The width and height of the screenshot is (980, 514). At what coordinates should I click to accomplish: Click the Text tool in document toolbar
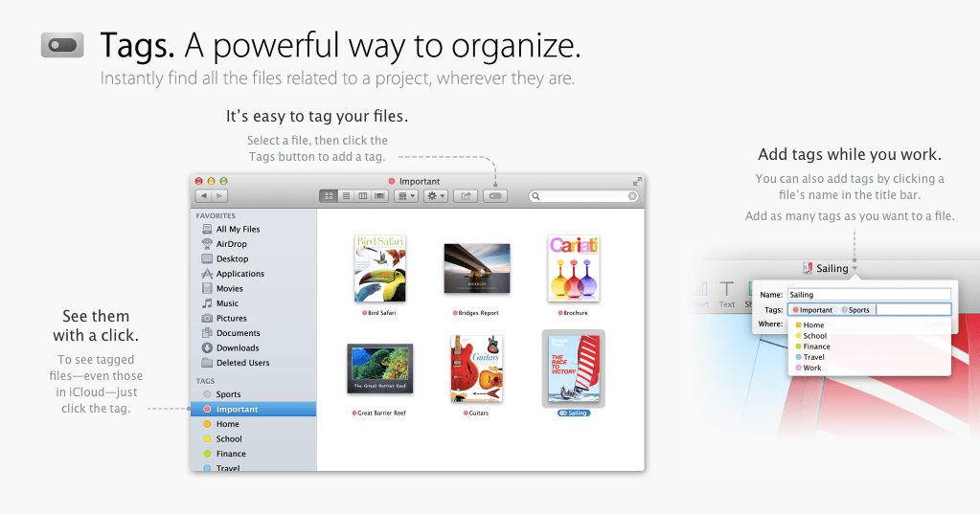(x=726, y=295)
